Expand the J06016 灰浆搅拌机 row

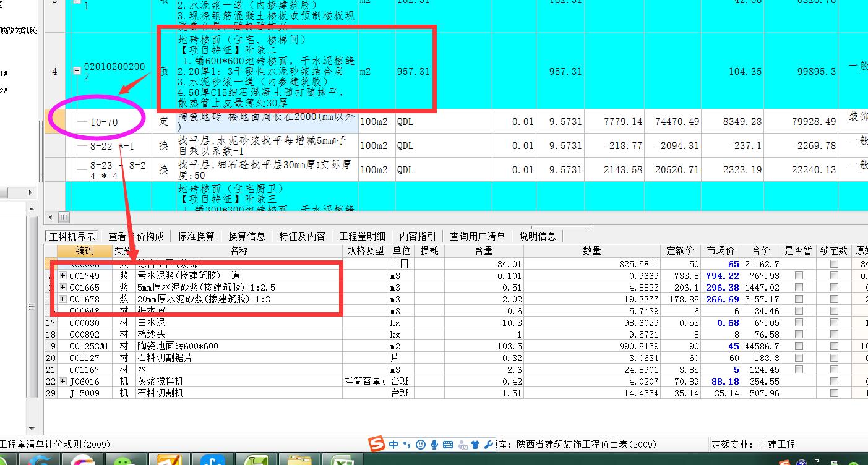point(63,381)
